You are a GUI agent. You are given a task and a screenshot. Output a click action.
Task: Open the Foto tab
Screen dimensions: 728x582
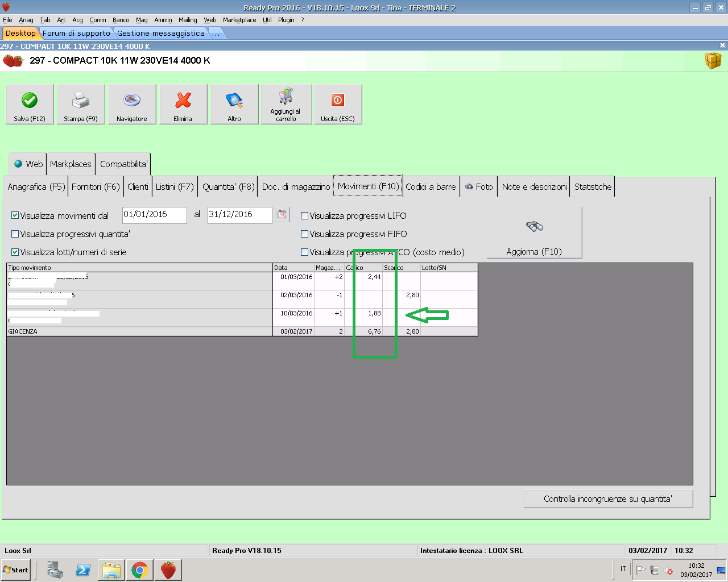coord(479,186)
